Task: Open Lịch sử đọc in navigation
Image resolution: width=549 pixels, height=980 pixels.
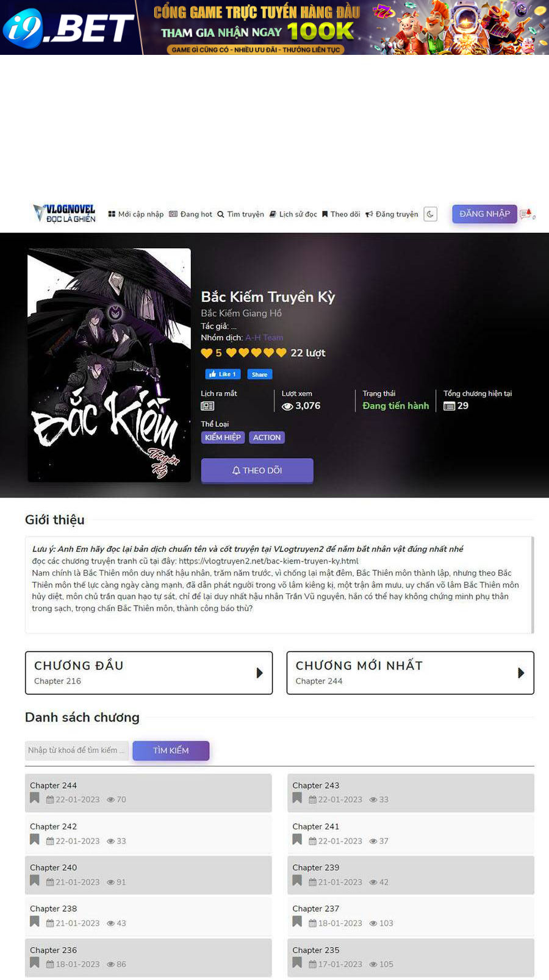Action: click(293, 214)
